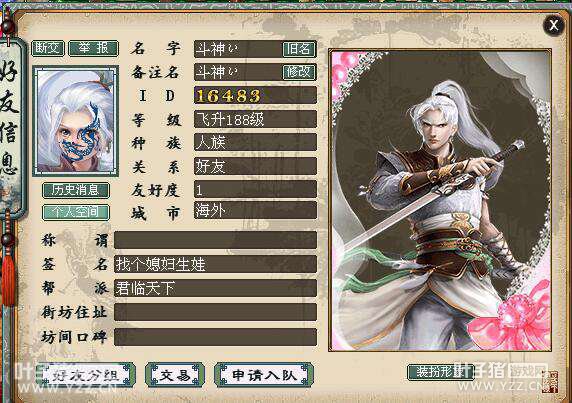Visit 个人空间 personal space
572x403 pixels.
pos(76,212)
